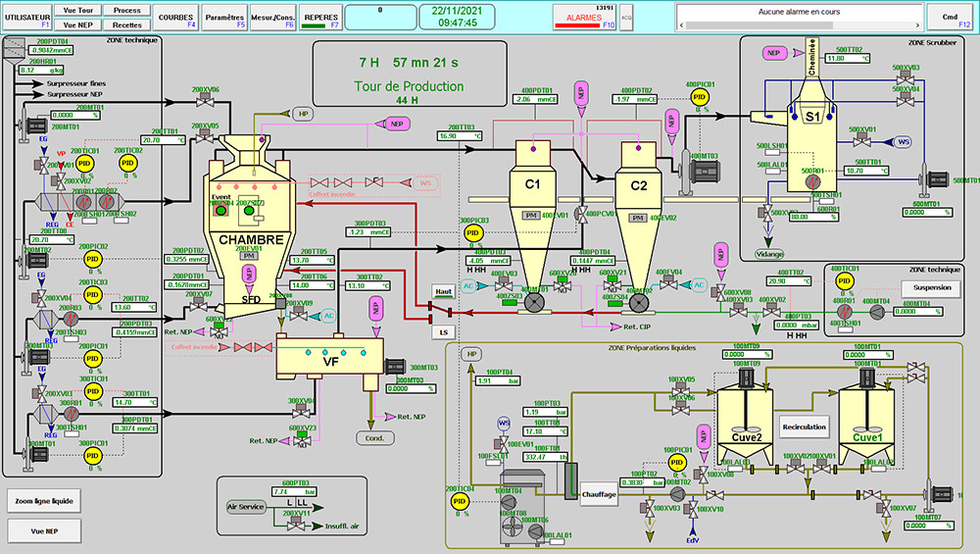Image resolution: width=980 pixels, height=554 pixels.
Task: Open the Process view
Action: click(x=126, y=11)
